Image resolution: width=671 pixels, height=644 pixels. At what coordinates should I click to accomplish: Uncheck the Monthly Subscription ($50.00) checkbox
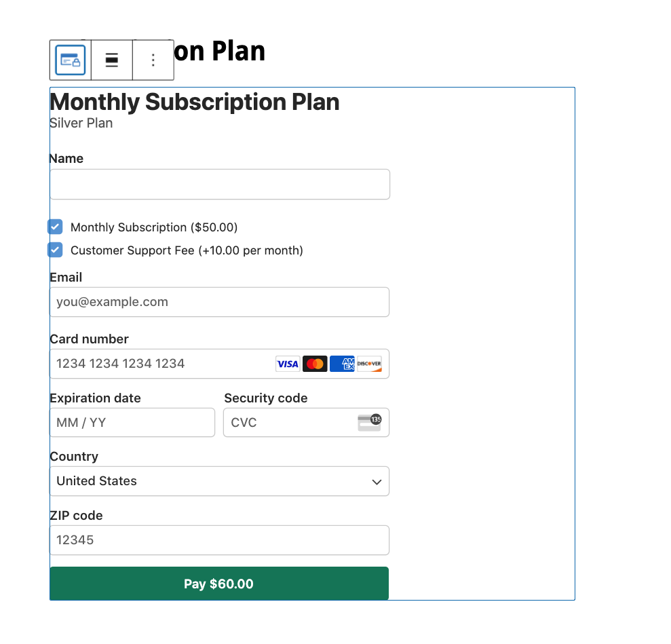point(56,227)
